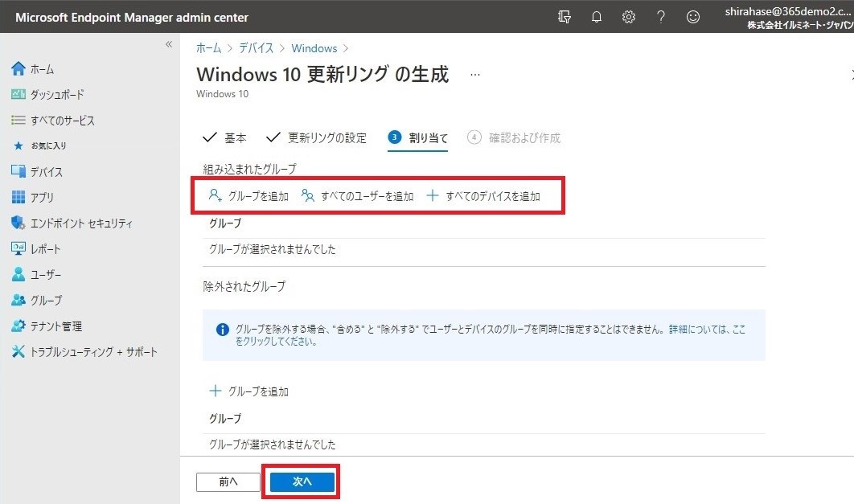Open エンドポイント セキュリティ in the sidebar
854x504 pixels.
point(82,223)
